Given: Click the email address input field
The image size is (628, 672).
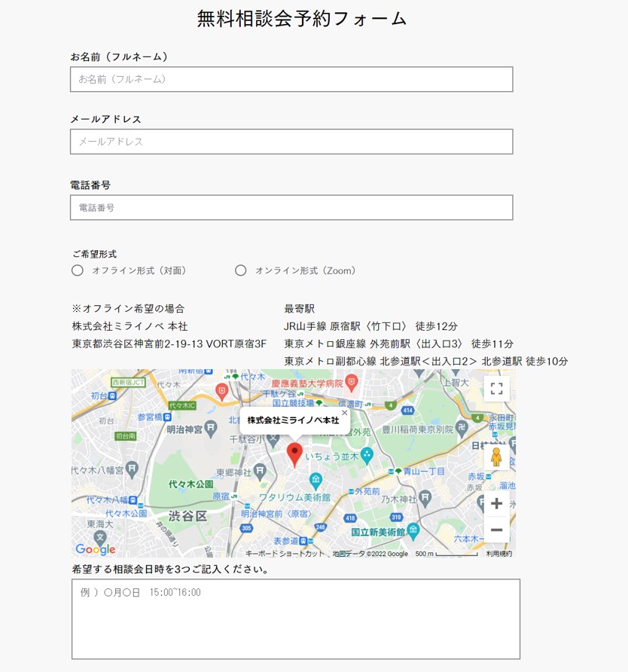Looking at the screenshot, I should tap(291, 142).
